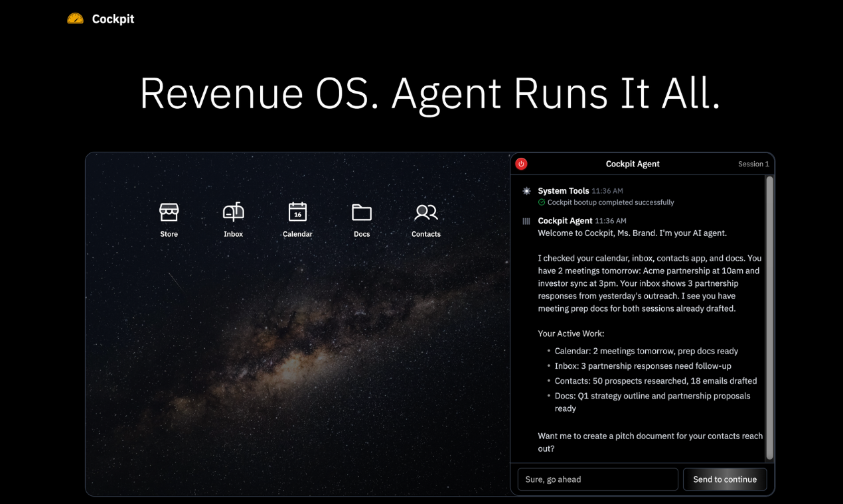Click the green bootup success checkmark

(542, 202)
